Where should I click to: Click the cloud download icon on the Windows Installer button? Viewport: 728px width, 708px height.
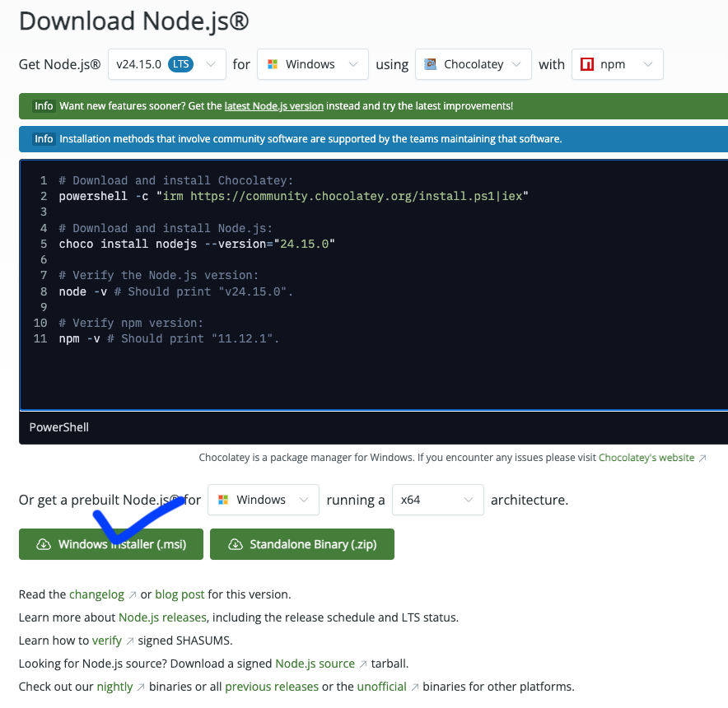(44, 544)
